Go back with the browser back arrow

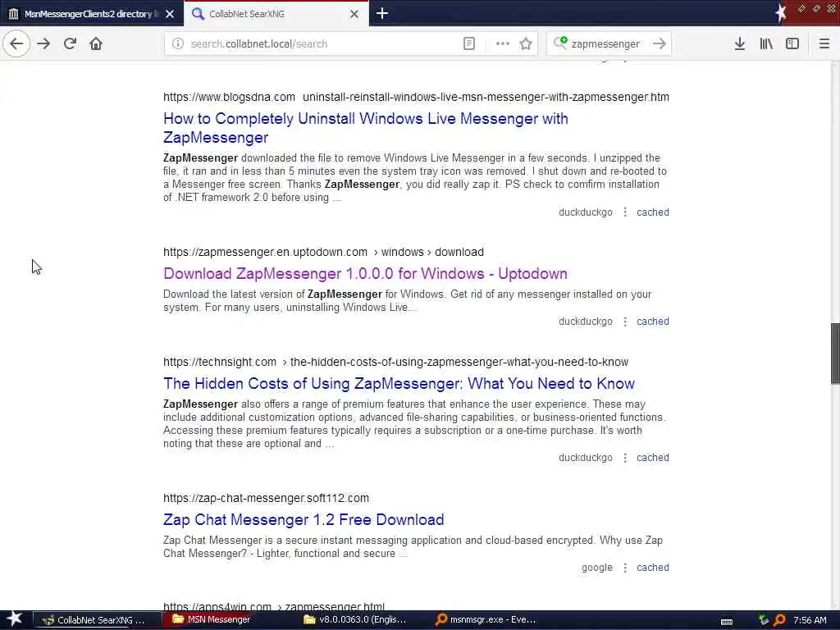click(16, 43)
